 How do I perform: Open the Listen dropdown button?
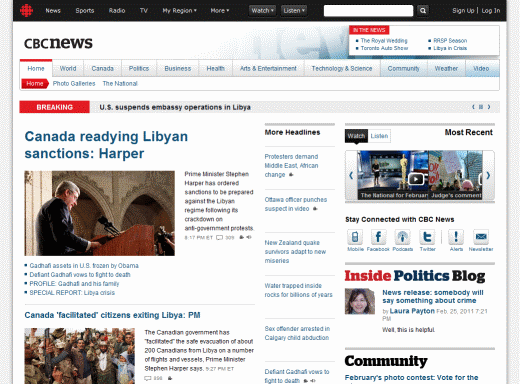click(294, 11)
